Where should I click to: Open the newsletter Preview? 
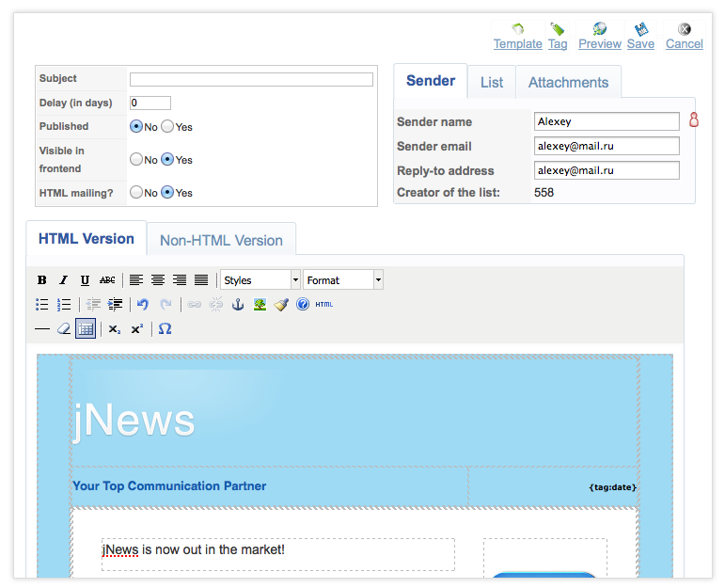pos(600,36)
